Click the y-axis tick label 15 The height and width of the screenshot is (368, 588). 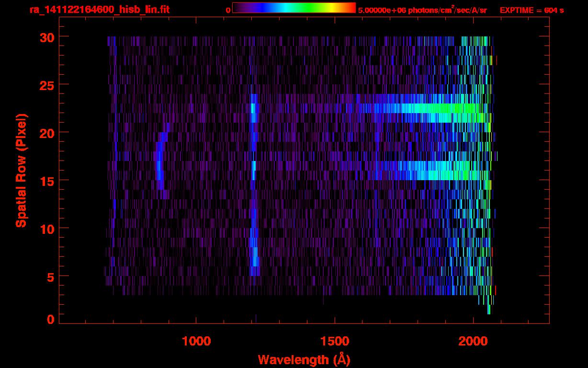[x=46, y=181]
